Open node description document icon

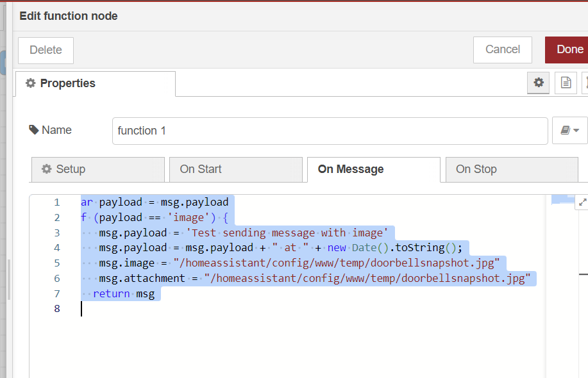point(566,83)
